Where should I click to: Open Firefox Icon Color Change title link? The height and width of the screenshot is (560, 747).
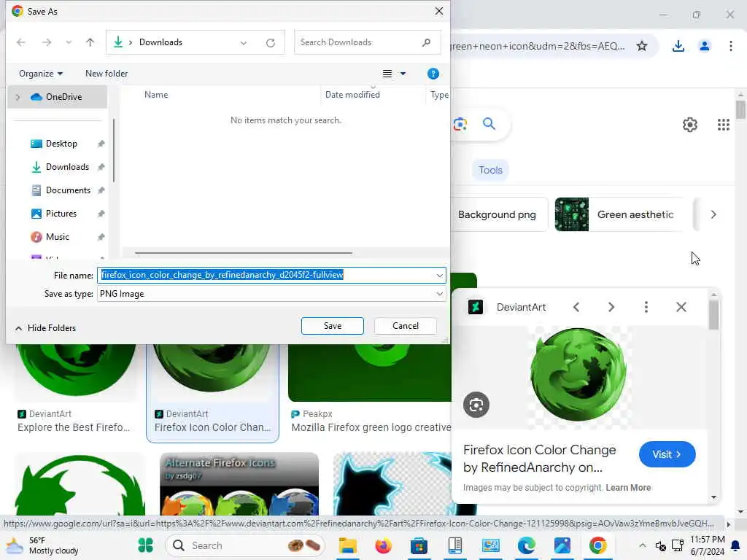point(539,459)
